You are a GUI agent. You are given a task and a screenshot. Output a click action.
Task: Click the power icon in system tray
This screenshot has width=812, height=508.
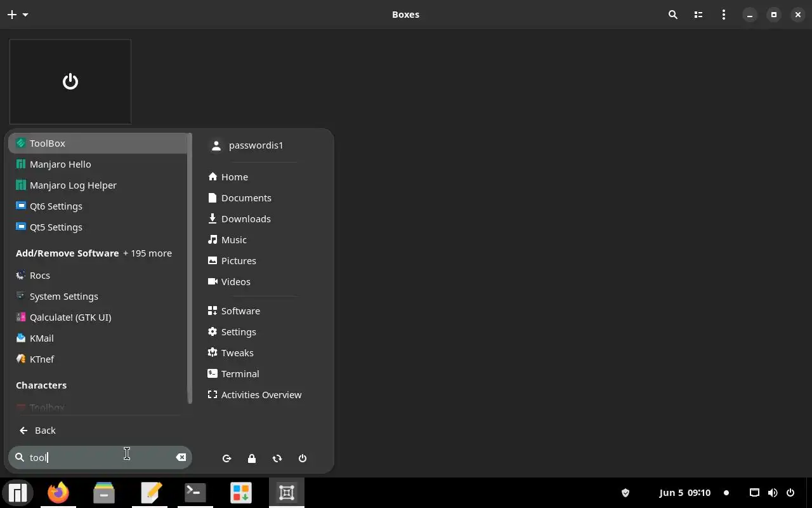point(790,493)
